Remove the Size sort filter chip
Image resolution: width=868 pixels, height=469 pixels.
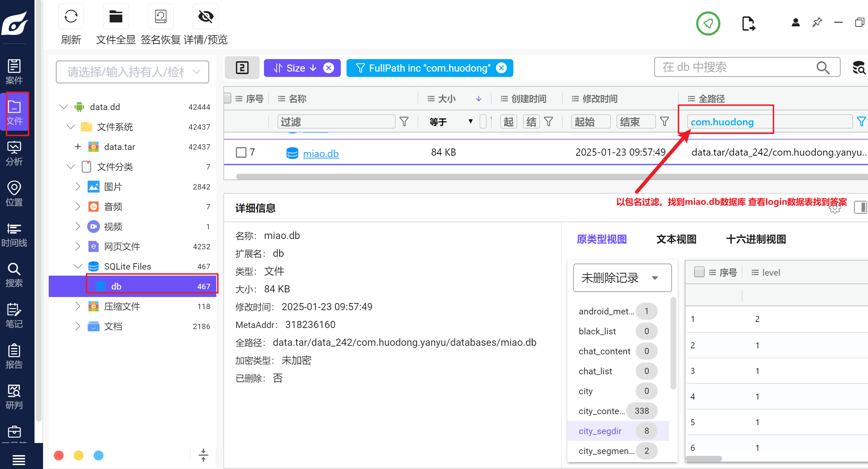[x=329, y=68]
